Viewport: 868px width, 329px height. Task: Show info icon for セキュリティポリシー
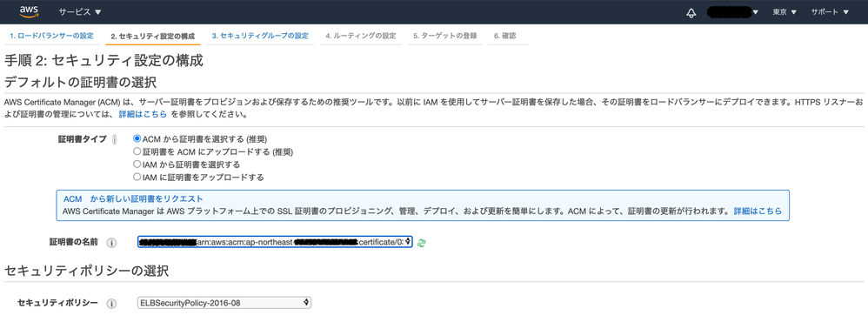[x=111, y=304]
